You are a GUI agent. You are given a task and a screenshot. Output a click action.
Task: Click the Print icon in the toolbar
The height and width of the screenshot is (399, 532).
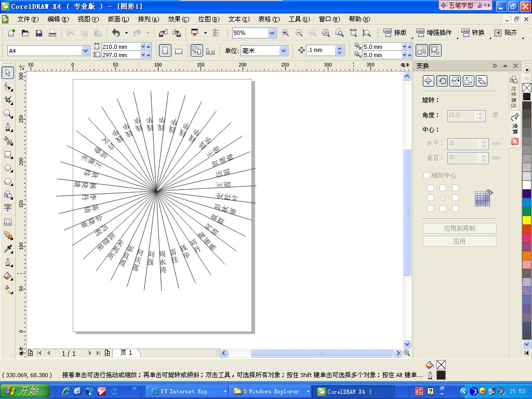coord(52,33)
